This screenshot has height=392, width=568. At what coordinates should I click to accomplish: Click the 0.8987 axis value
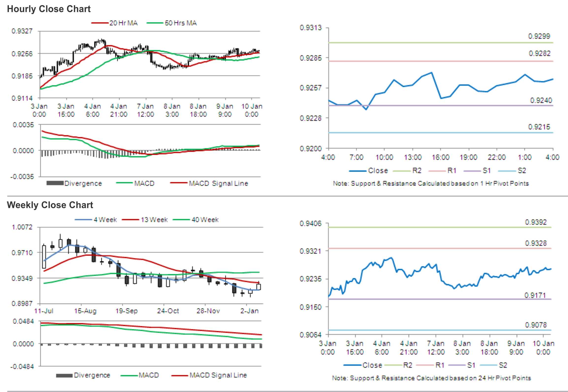click(x=22, y=304)
